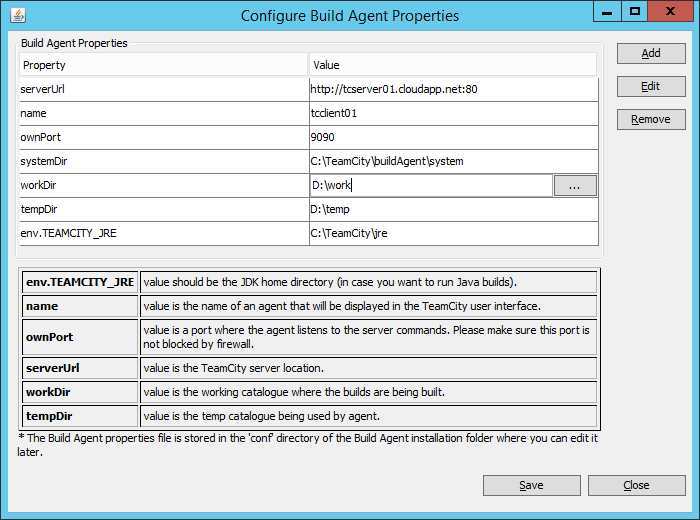Select the workDir property cell

coord(164,185)
